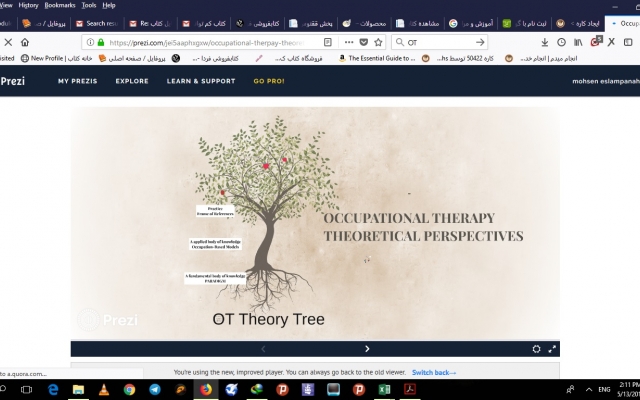The width and height of the screenshot is (640, 400).
Task: Switch to the مشاهده tab
Action: [418, 23]
